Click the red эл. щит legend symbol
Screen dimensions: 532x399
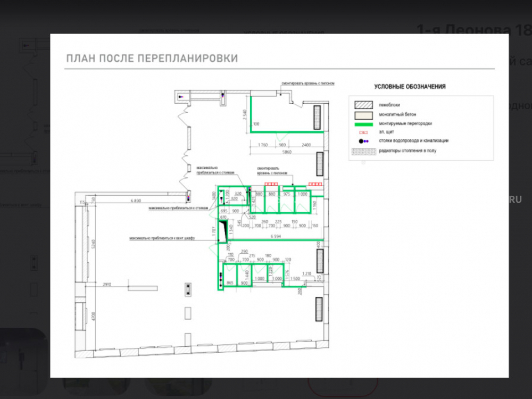pyautogui.click(x=363, y=131)
